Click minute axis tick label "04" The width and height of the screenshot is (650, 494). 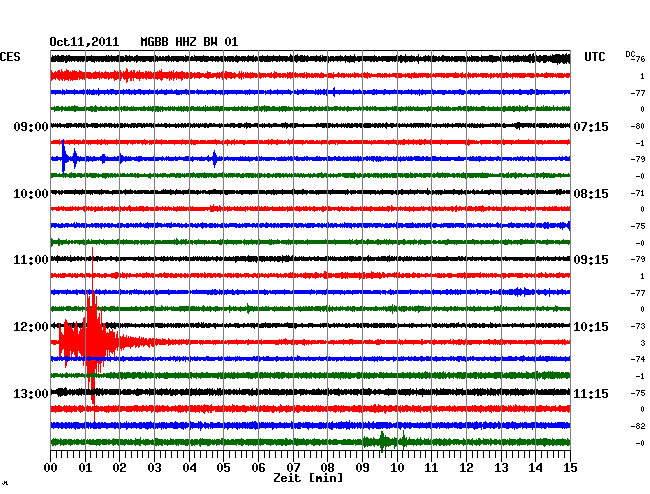(x=189, y=468)
